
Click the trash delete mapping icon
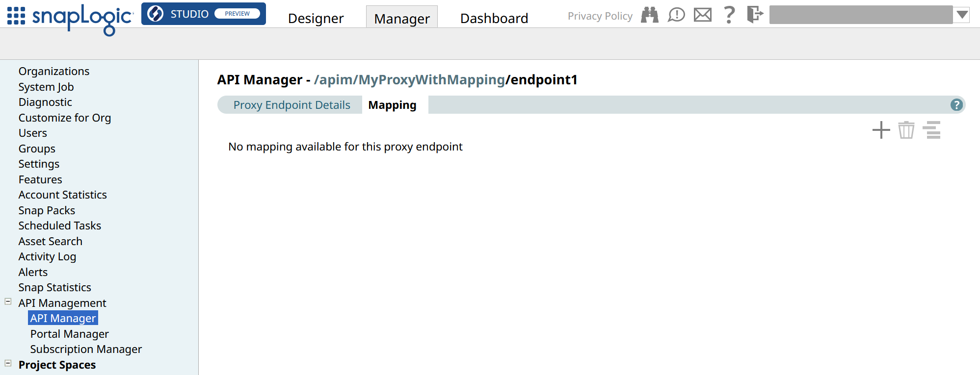point(906,130)
